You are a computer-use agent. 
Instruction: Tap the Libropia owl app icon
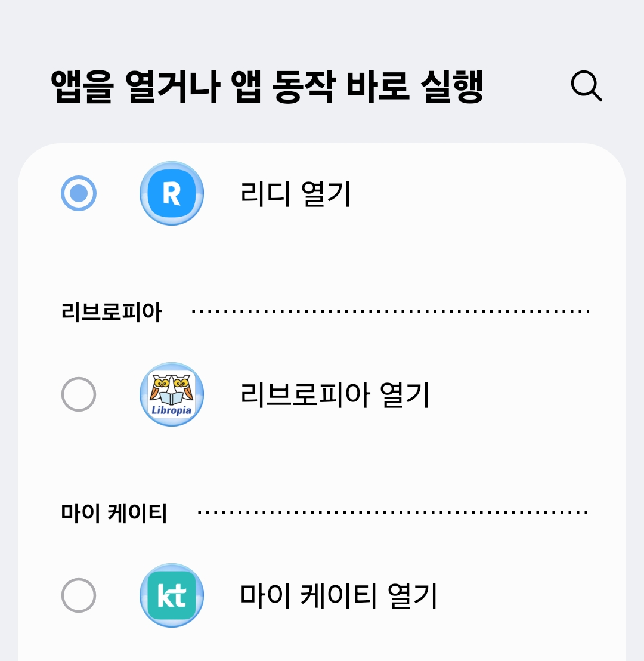tap(172, 394)
